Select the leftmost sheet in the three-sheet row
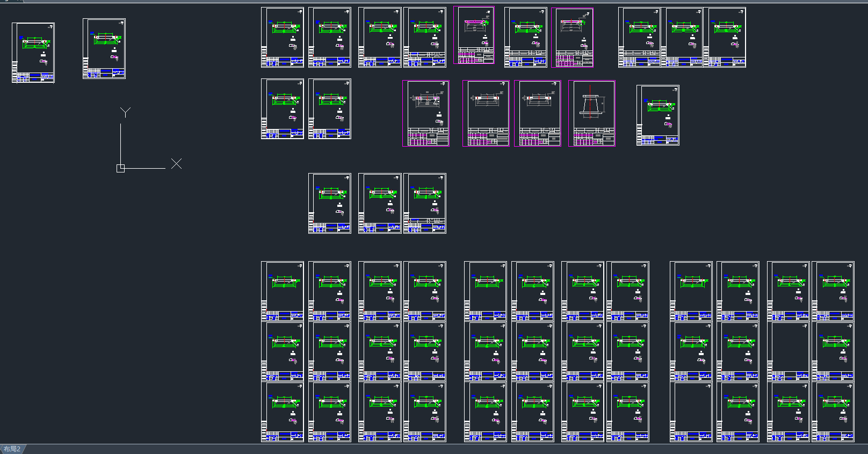Screen dimensions: 868x454 (x=330, y=203)
